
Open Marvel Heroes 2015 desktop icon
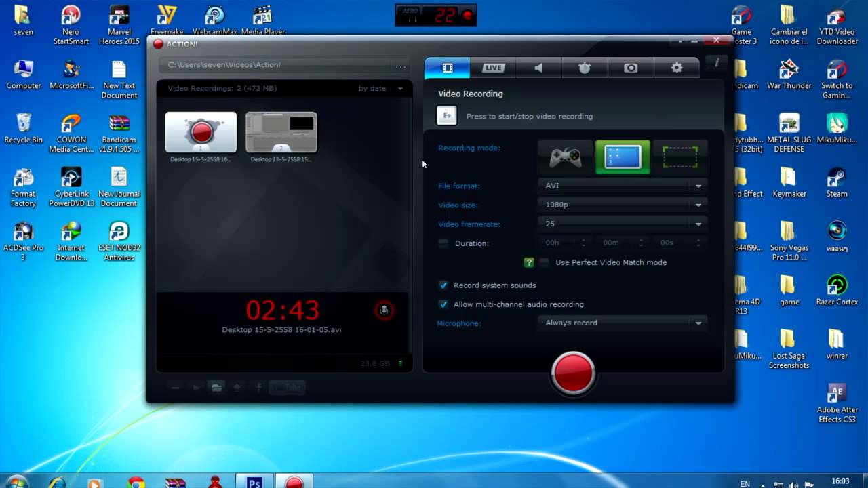[119, 25]
